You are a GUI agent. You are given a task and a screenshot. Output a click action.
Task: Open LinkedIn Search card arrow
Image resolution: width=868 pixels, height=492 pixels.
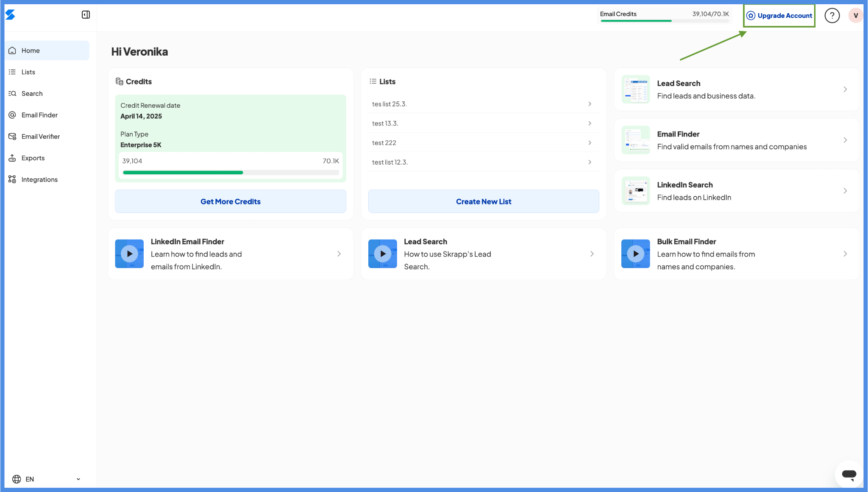845,191
